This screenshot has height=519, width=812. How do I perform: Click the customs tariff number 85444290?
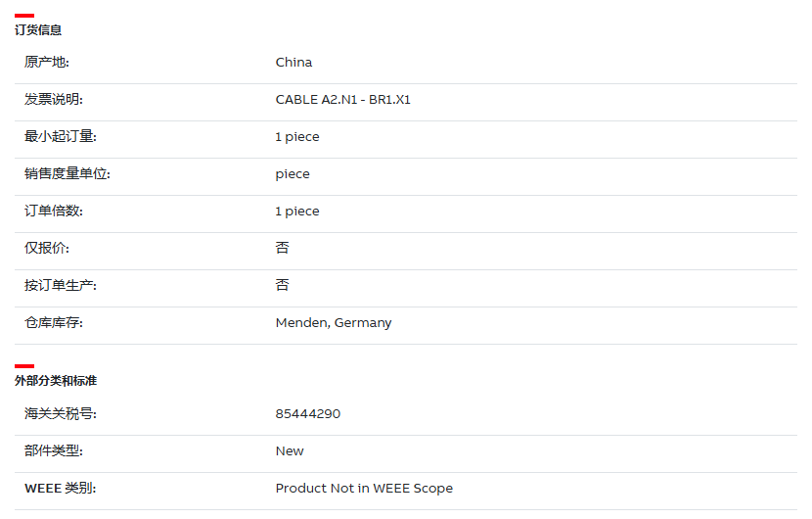tap(308, 414)
